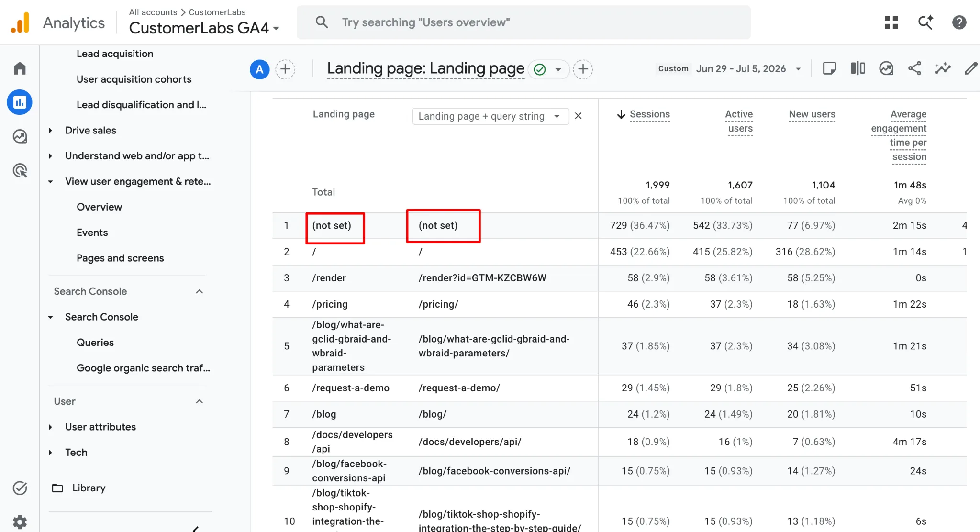Open the Queries report
The width and height of the screenshot is (980, 532).
(x=95, y=343)
